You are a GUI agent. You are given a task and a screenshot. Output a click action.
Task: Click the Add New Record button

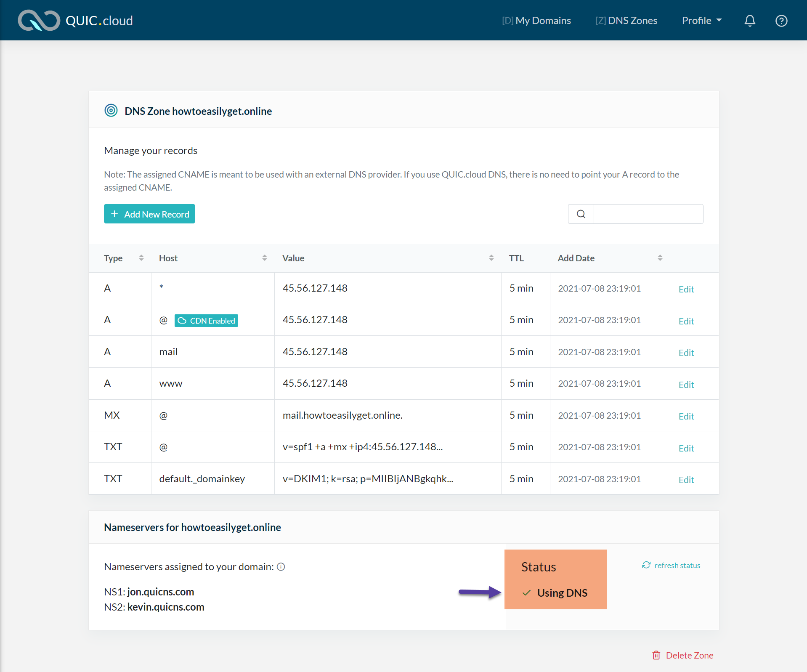point(149,214)
